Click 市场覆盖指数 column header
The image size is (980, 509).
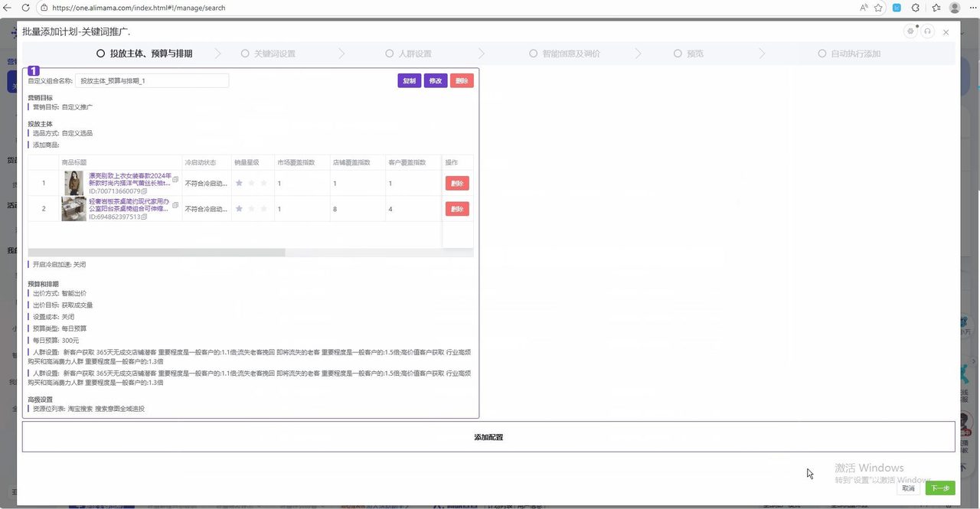[x=297, y=162]
